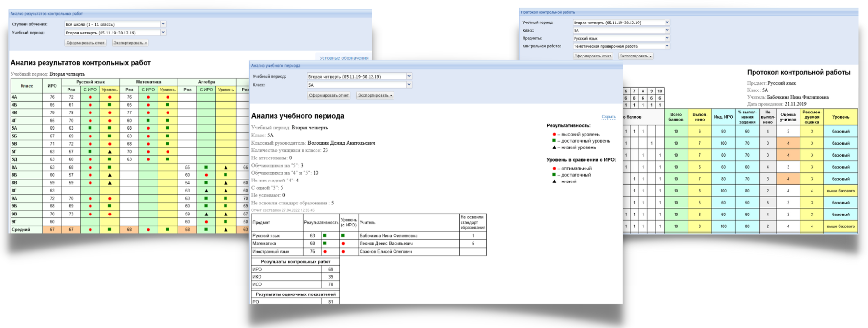Viewport: 868px width, 328px height.
Task: Open Предметы dropdown showing Русский язык
Action: [621, 38]
